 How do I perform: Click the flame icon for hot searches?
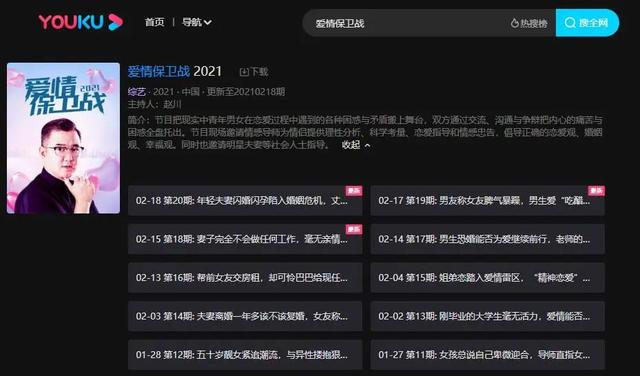tap(514, 23)
